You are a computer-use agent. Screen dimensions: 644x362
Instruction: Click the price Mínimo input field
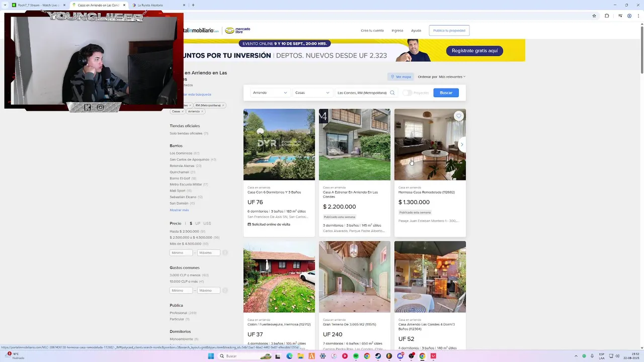[x=181, y=253]
